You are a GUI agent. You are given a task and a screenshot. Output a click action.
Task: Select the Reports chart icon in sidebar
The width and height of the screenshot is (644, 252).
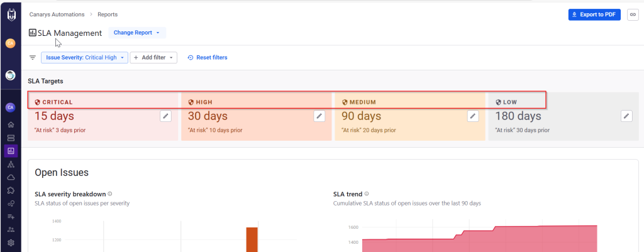point(11,151)
